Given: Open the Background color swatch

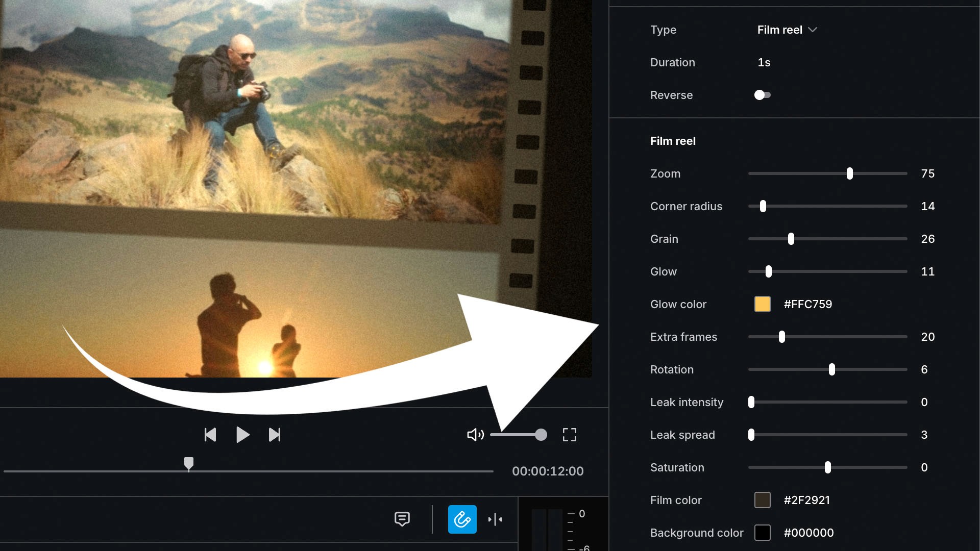Looking at the screenshot, I should (762, 533).
